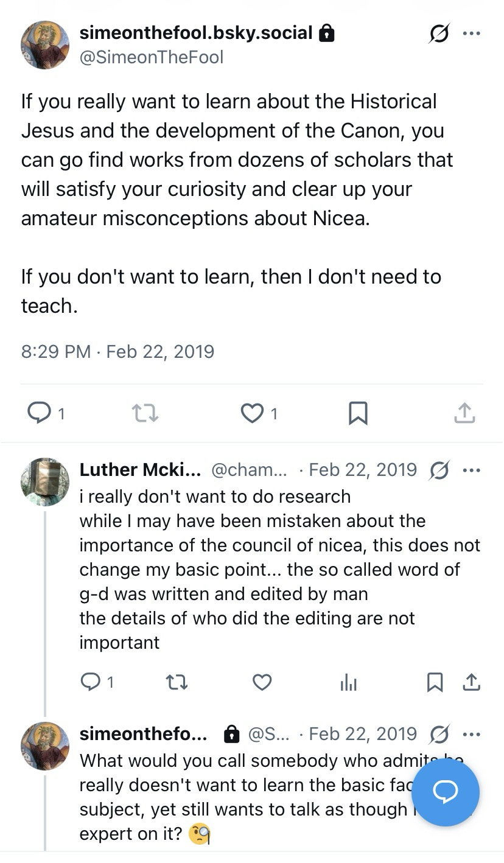Tap simeonthefool's avatar on main post
Screen dimensions: 504x863
tap(44, 44)
